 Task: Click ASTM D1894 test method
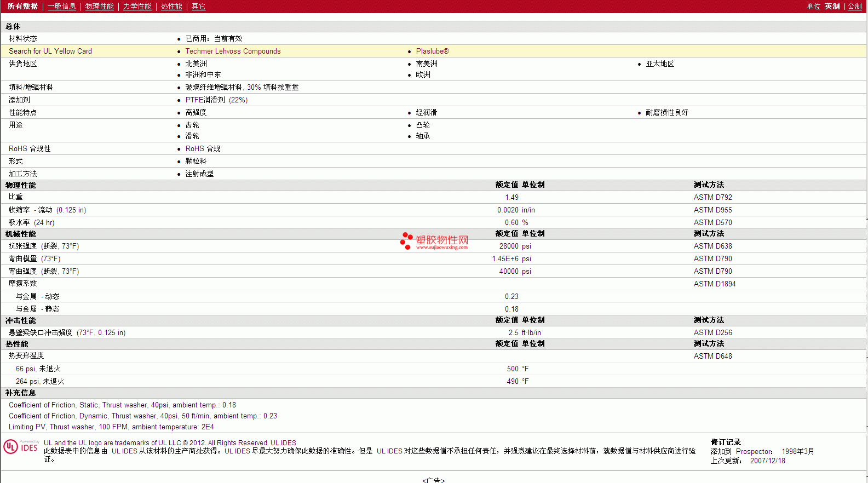(715, 284)
